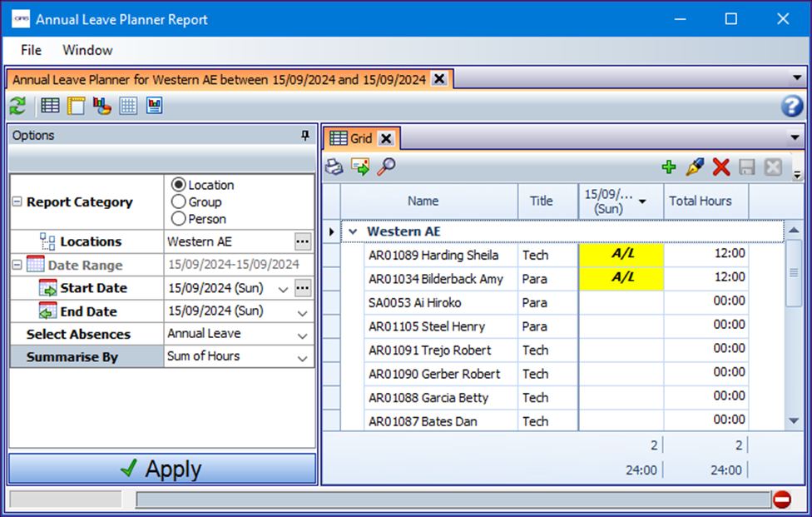Image resolution: width=812 pixels, height=517 pixels.
Task: Click the fountain pen edit icon
Action: pos(695,167)
